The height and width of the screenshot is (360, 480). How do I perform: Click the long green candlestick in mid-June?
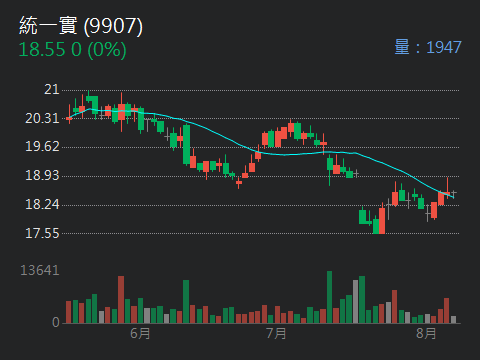point(186,144)
